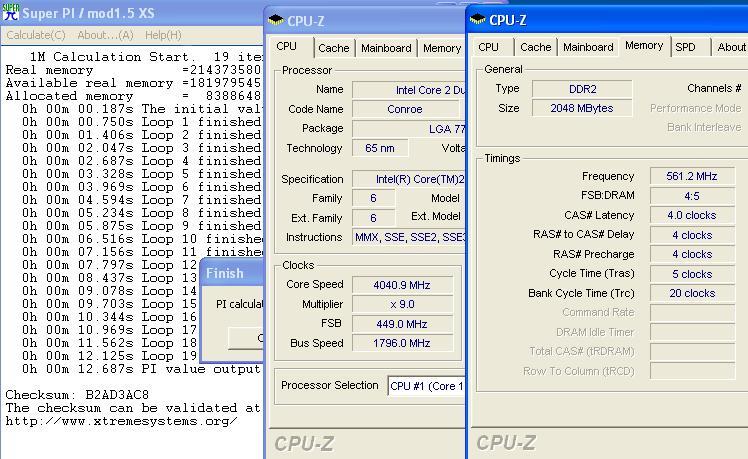Click the empty Command Rate field
This screenshot has width=748, height=459.
coord(692,313)
